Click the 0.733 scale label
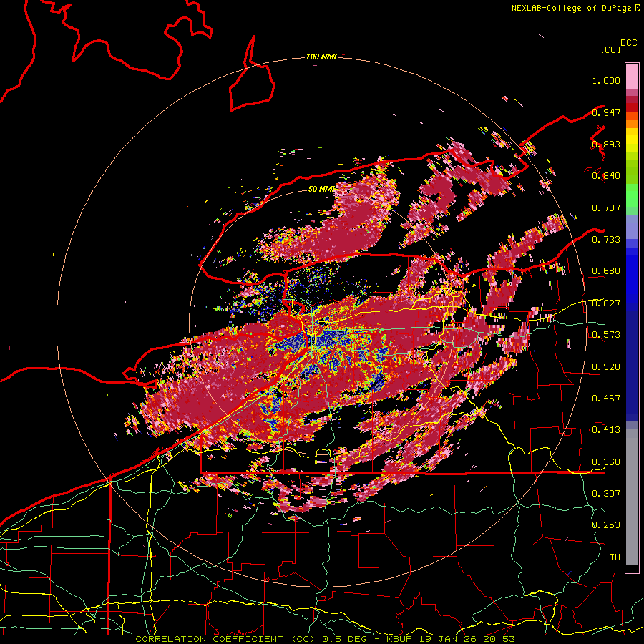 coord(606,240)
